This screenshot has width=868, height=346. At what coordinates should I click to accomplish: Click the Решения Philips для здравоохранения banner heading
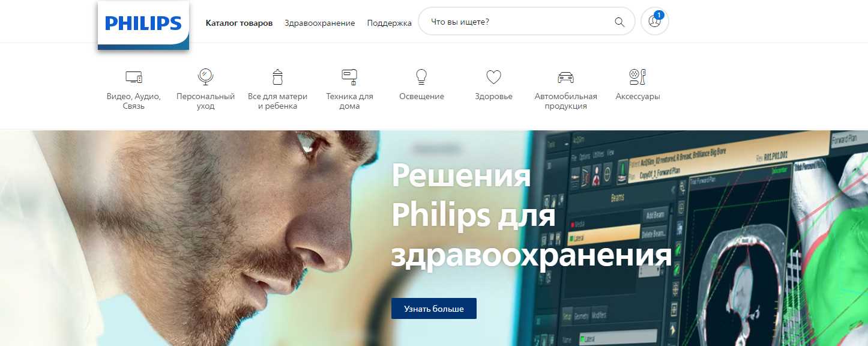(x=531, y=216)
